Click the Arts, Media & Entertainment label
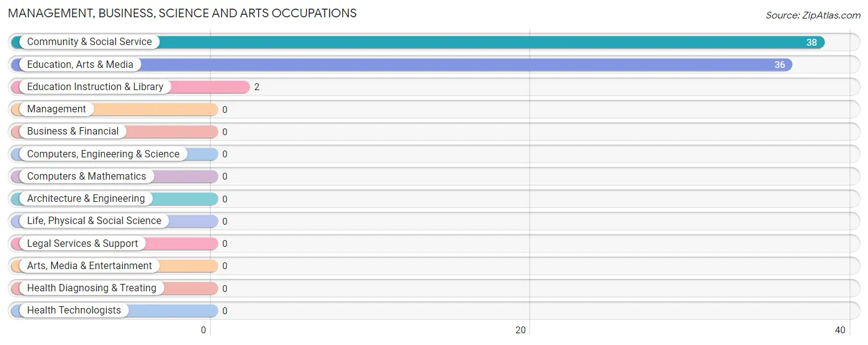The image size is (868, 345). (x=90, y=266)
